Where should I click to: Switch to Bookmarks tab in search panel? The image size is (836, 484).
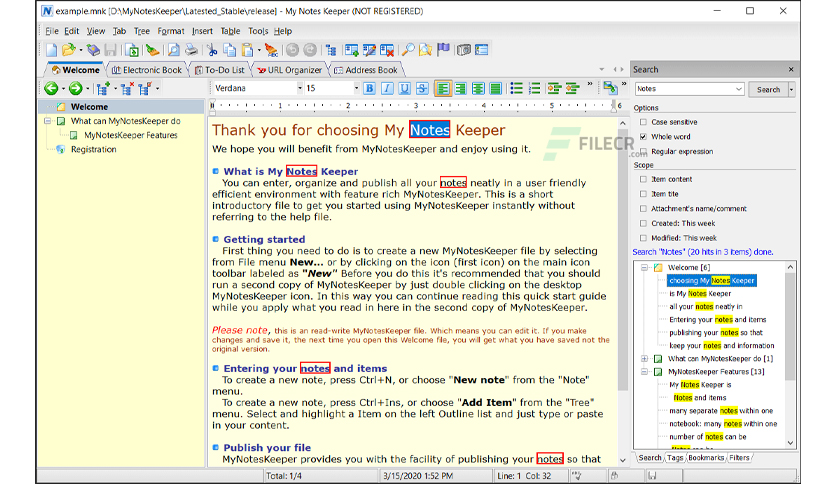click(x=706, y=457)
